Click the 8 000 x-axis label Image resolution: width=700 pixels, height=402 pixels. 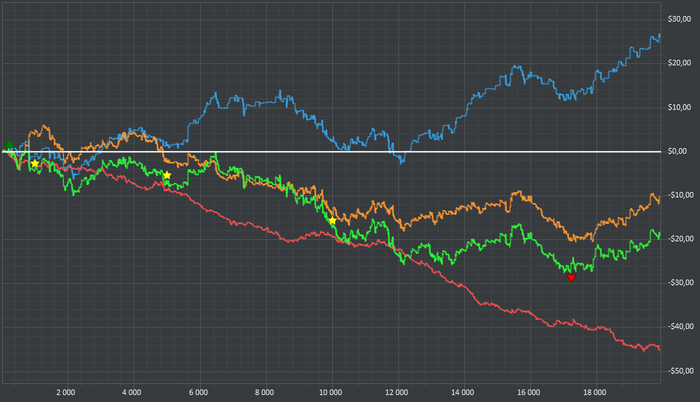tap(264, 393)
